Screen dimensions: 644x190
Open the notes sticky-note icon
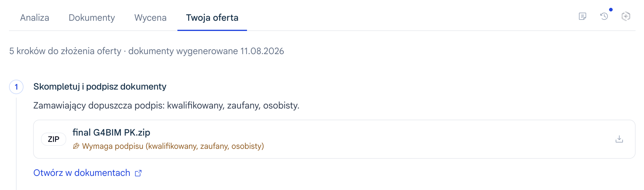(583, 16)
